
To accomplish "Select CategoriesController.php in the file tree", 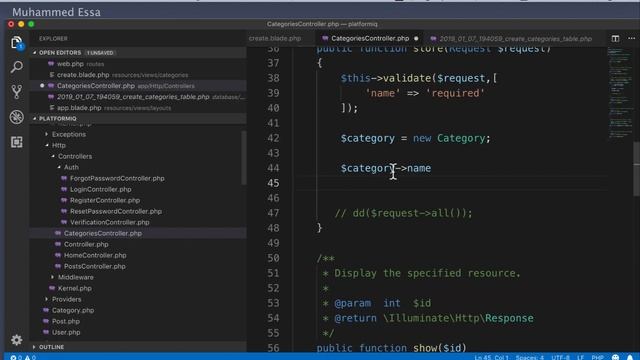I will point(103,233).
